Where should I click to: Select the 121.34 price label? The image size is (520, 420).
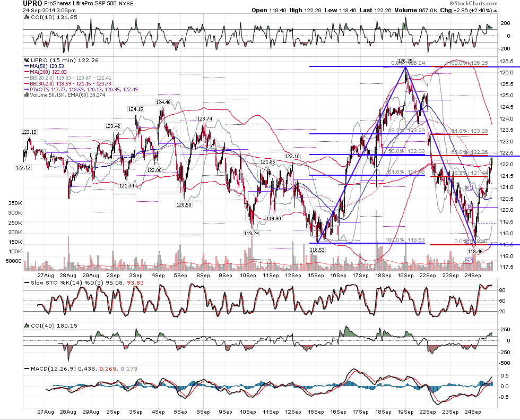point(127,185)
